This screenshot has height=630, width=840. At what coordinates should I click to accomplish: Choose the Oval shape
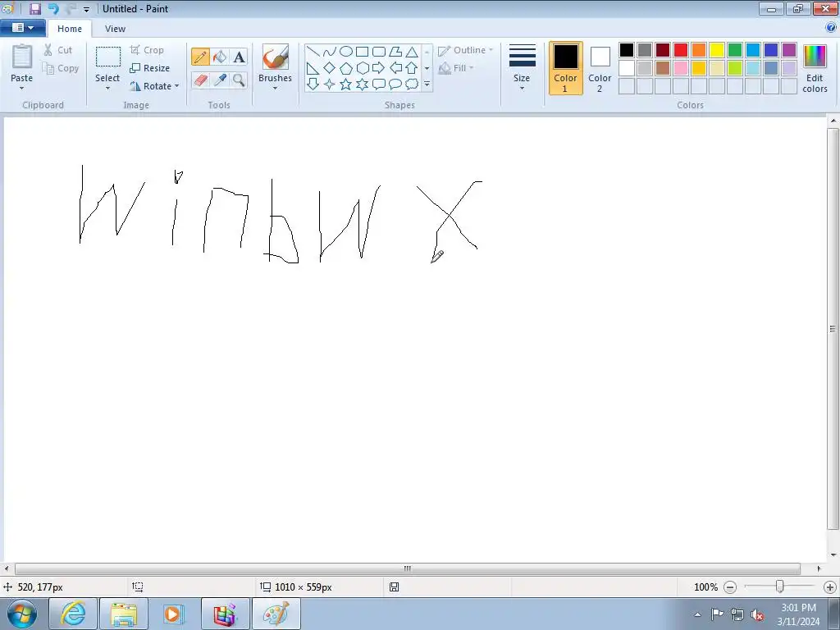(x=346, y=52)
